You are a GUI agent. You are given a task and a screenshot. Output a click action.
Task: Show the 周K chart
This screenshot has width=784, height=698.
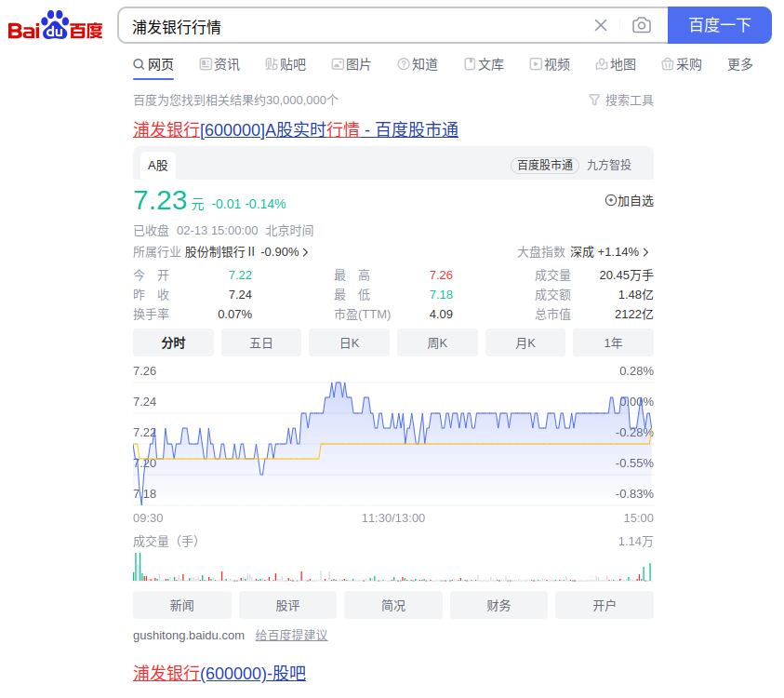pyautogui.click(x=437, y=342)
